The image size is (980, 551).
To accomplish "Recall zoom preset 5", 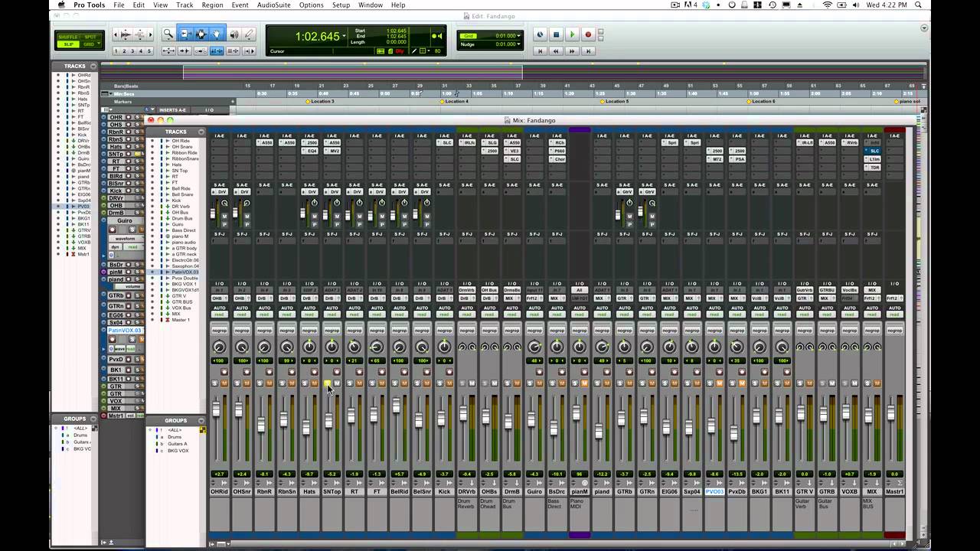I will pos(149,51).
